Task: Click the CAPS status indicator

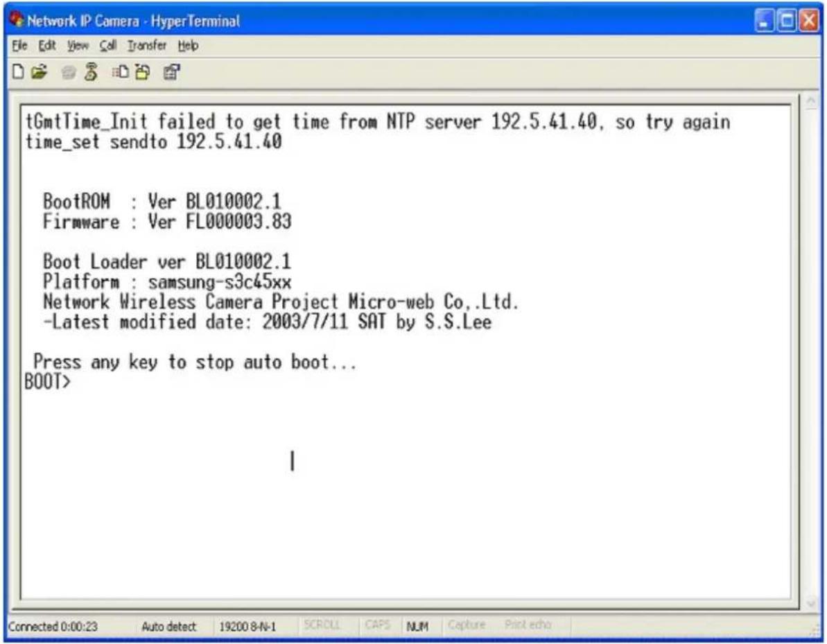Action: pyautogui.click(x=378, y=625)
